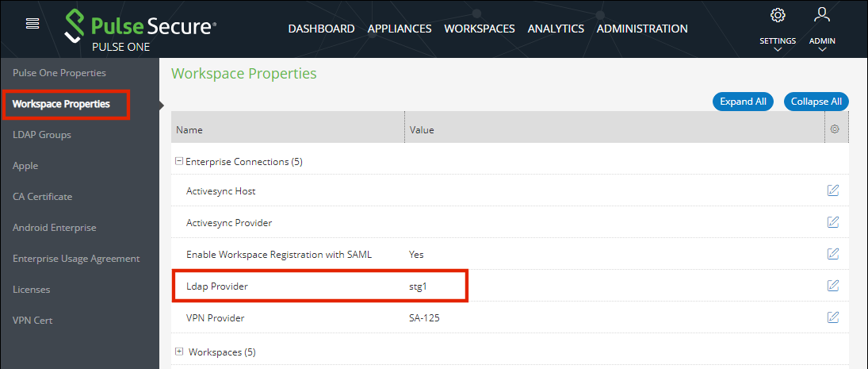Open the Settings dropdown chevron
The height and width of the screenshot is (369, 868).
pyautogui.click(x=778, y=50)
